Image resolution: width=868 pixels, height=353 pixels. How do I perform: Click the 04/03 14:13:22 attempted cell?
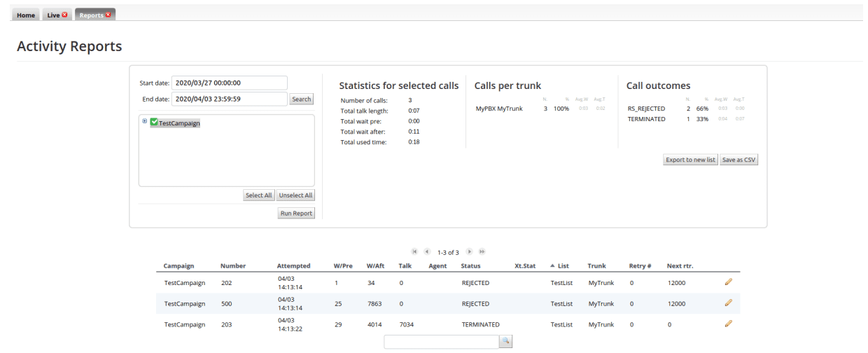tap(290, 325)
